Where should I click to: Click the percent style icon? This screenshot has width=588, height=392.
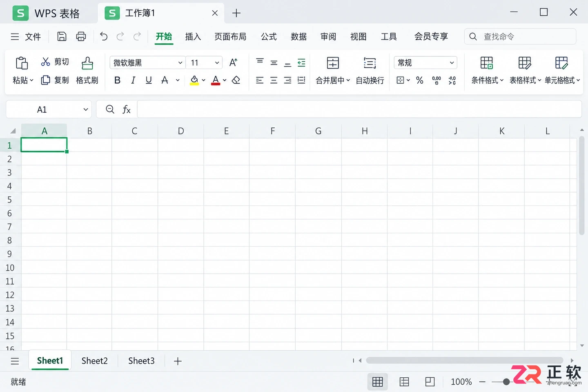(x=420, y=80)
